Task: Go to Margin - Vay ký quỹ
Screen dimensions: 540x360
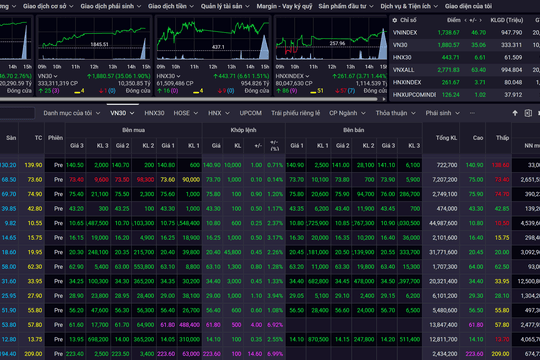Action: (284, 6)
